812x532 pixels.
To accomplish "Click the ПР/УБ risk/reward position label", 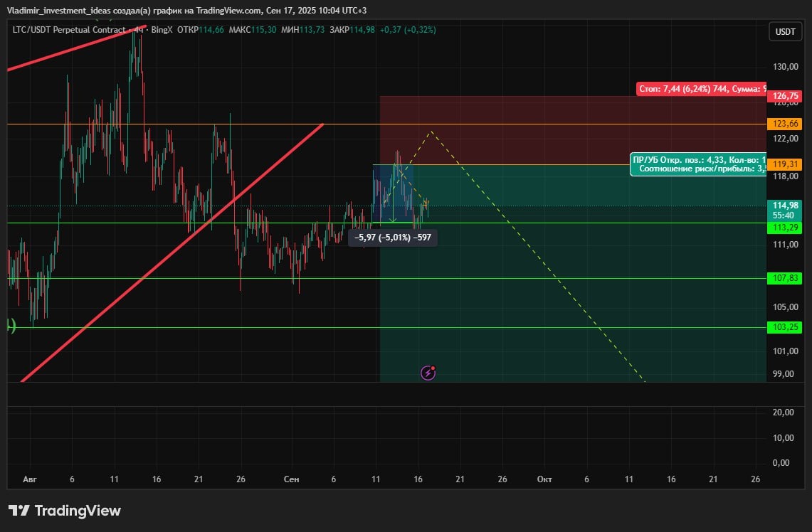I will tap(698, 164).
